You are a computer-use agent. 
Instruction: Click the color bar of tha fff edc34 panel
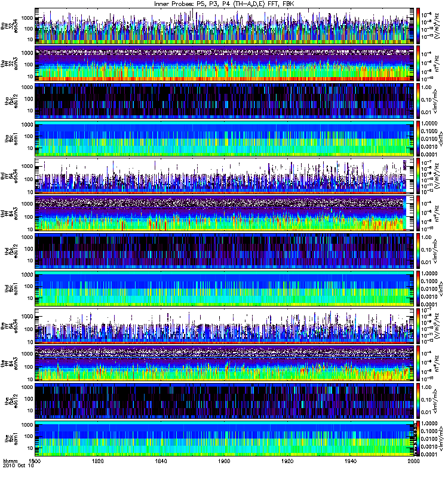point(418,26)
